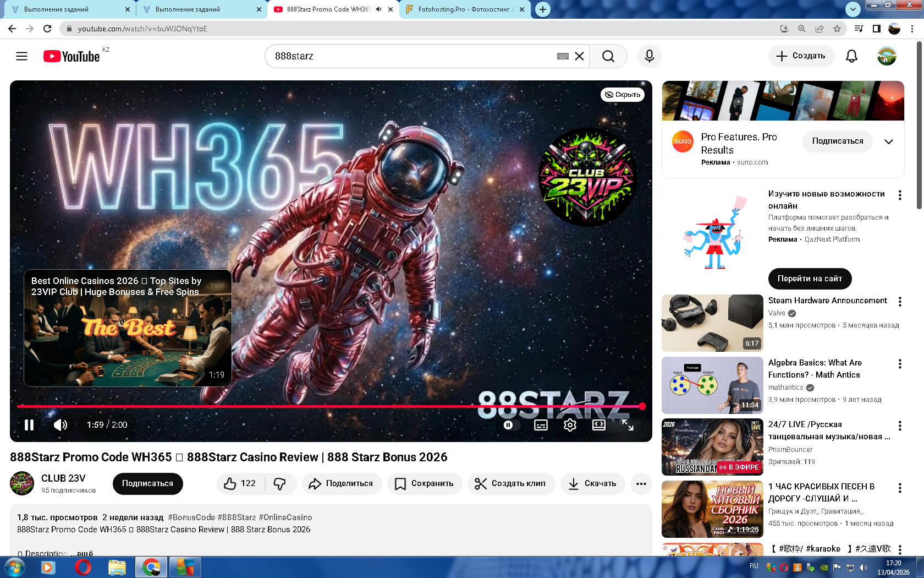Subscribe to CLUB 23V channel
The height and width of the screenshot is (578, 924).
(147, 483)
